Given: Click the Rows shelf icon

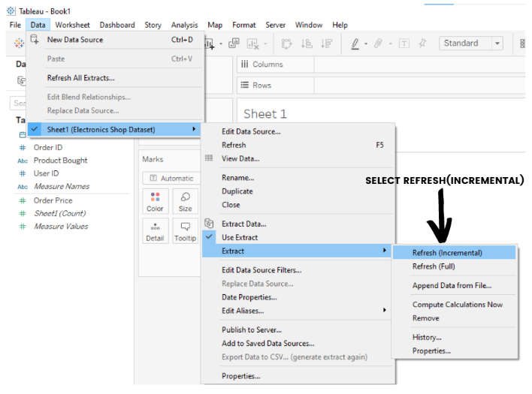Looking at the screenshot, I should [245, 85].
